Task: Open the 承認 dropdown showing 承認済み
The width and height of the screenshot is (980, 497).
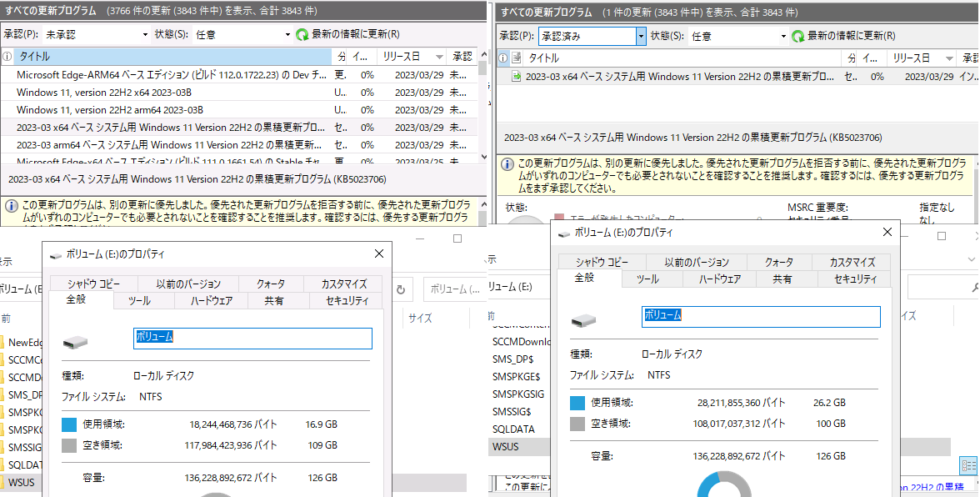Action: click(592, 37)
